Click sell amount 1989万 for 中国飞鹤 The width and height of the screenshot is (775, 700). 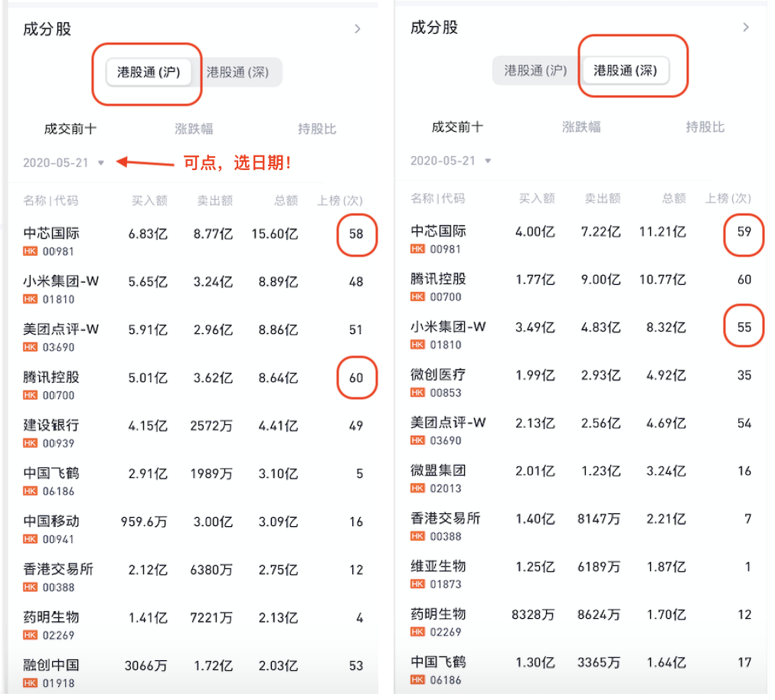[x=211, y=473]
